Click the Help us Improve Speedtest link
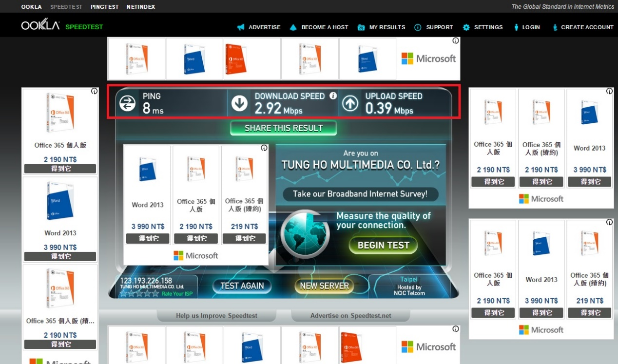The height and width of the screenshot is (364, 618). [216, 316]
